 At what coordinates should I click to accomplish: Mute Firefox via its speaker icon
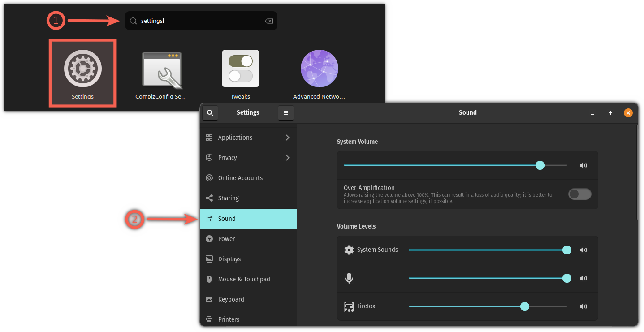pos(583,306)
